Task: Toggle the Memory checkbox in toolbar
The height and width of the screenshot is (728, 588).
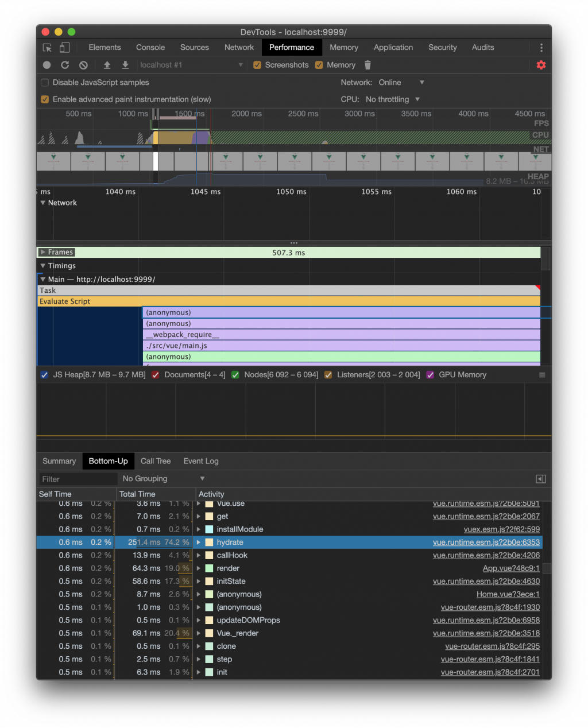Action: (319, 65)
